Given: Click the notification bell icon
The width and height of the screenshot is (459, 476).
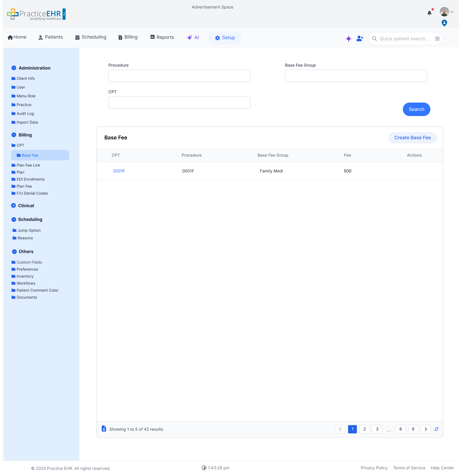Looking at the screenshot, I should 430,13.
